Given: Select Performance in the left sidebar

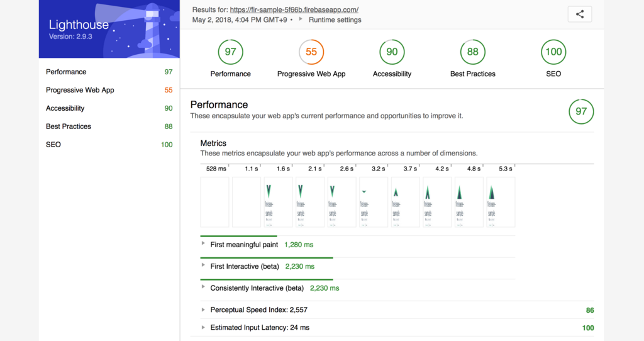Looking at the screenshot, I should [x=109, y=72].
